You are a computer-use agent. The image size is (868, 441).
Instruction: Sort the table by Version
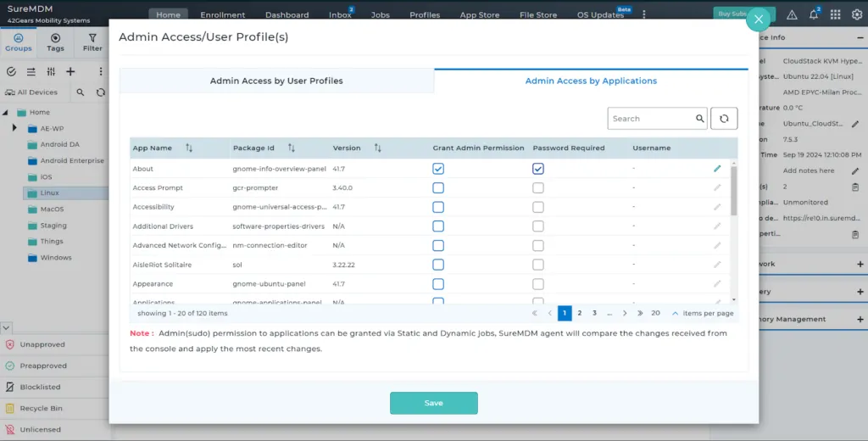[377, 148]
